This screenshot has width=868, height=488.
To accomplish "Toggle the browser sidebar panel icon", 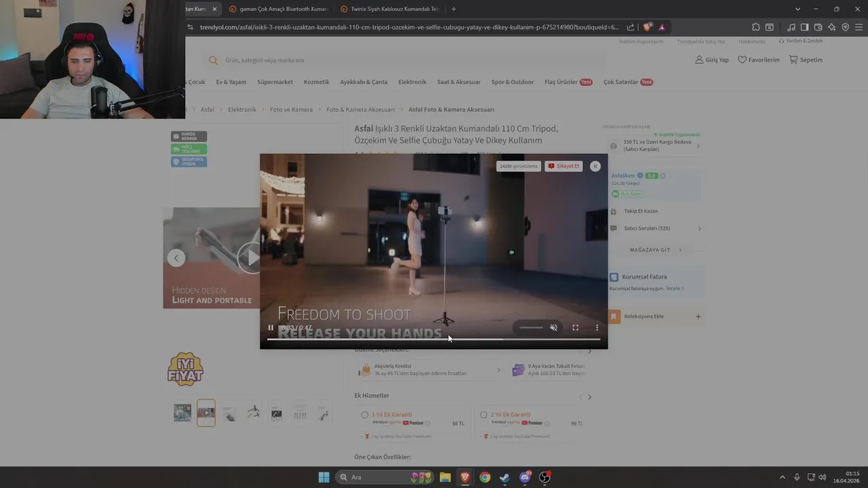I will tap(804, 27).
